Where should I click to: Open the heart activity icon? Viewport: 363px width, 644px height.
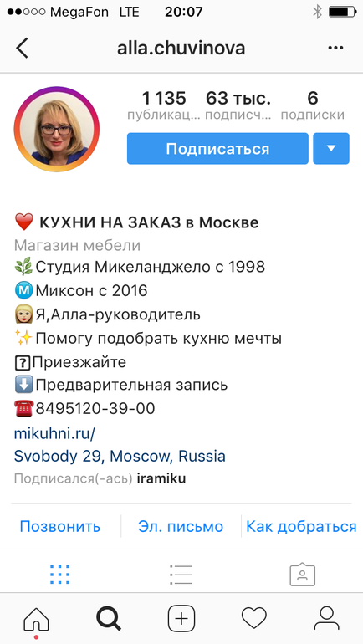click(x=253, y=619)
